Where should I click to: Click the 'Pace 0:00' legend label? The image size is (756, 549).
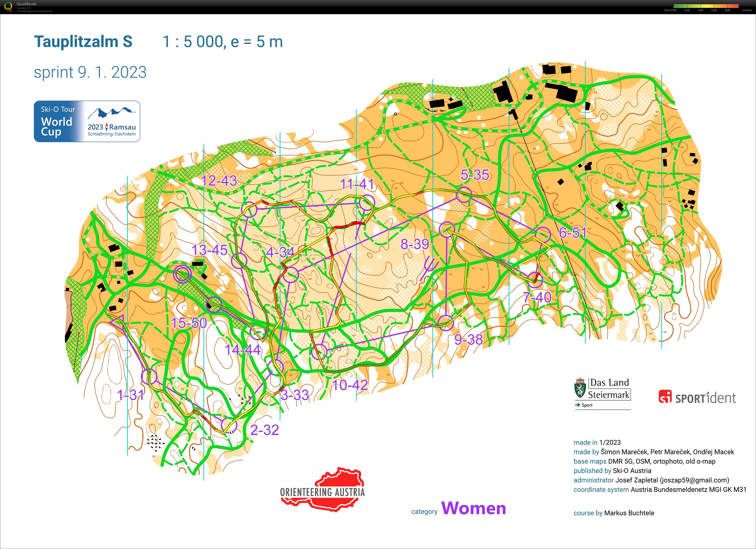[x=670, y=10]
